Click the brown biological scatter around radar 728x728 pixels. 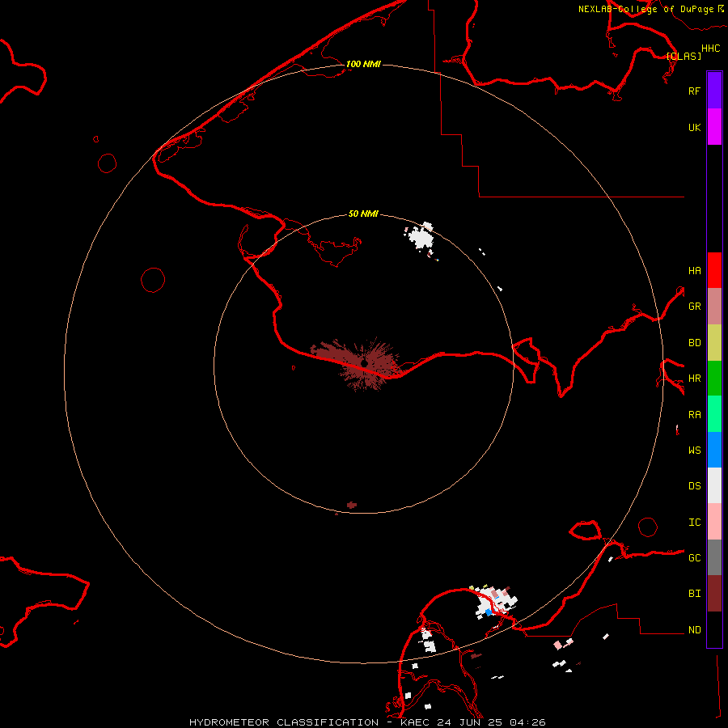358,363
